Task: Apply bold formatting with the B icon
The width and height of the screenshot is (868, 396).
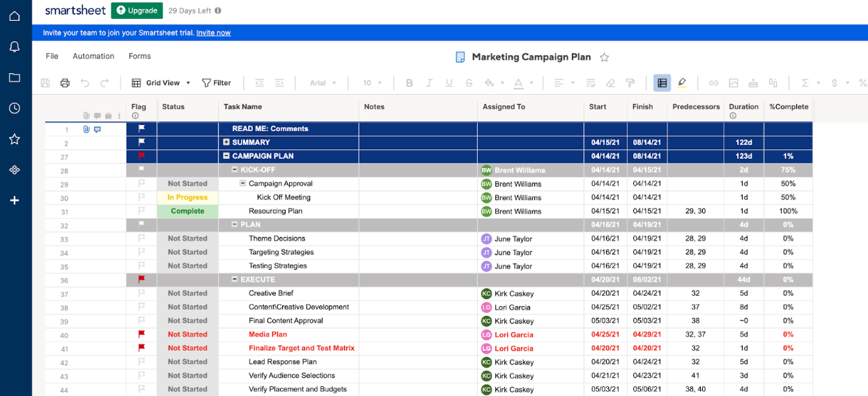Action: (410, 83)
